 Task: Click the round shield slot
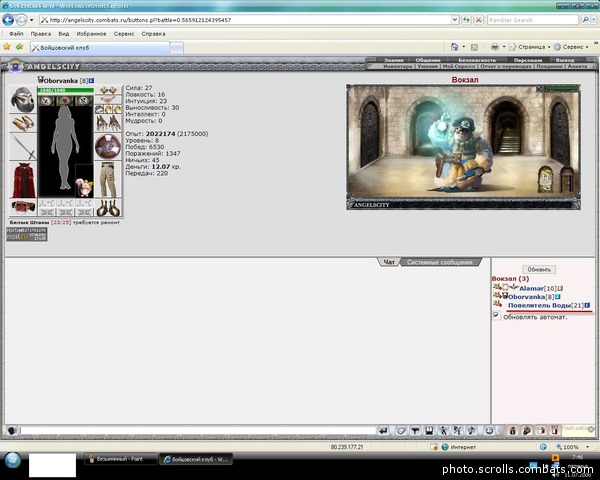tap(108, 147)
